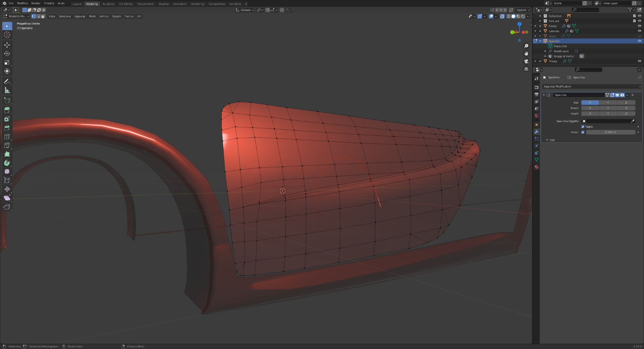Select the Rotate tool

[x=7, y=54]
